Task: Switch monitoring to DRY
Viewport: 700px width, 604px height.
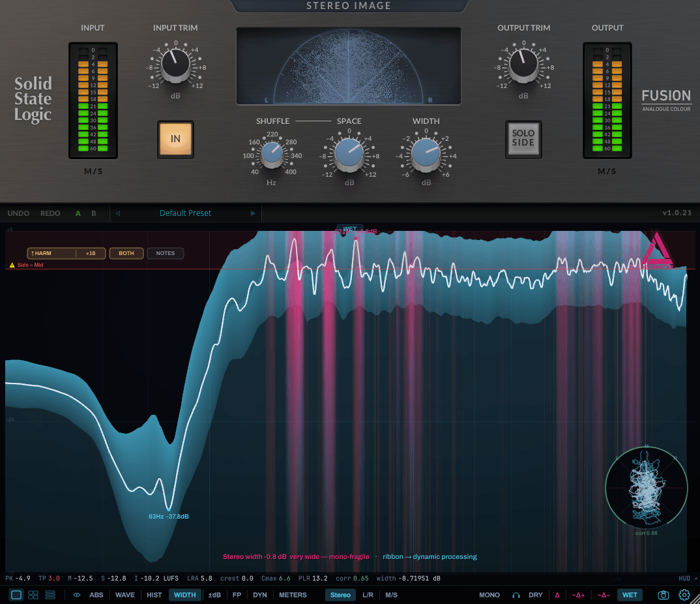Action: [x=535, y=595]
